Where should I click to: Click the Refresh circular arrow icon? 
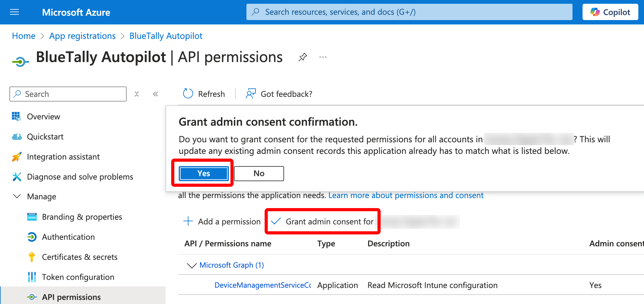(x=188, y=93)
